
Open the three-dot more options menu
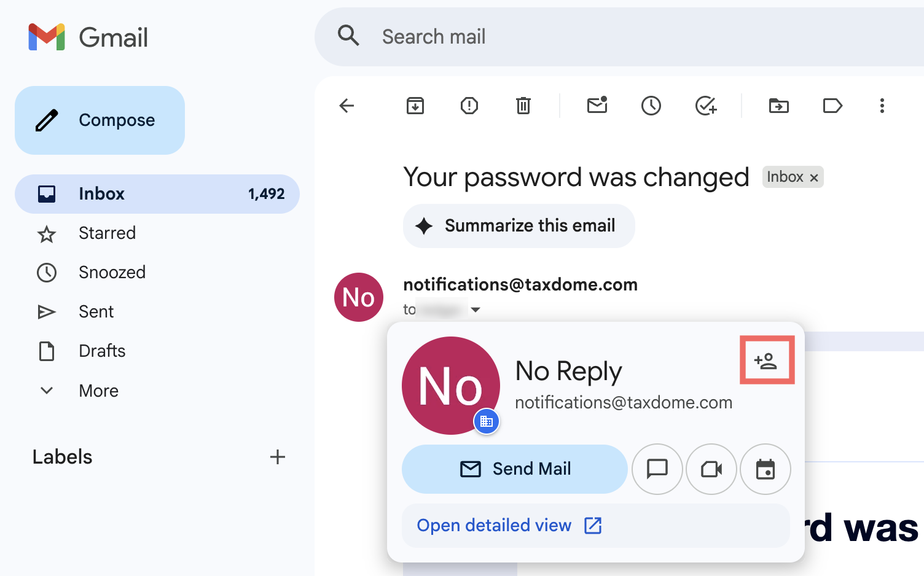(x=882, y=106)
